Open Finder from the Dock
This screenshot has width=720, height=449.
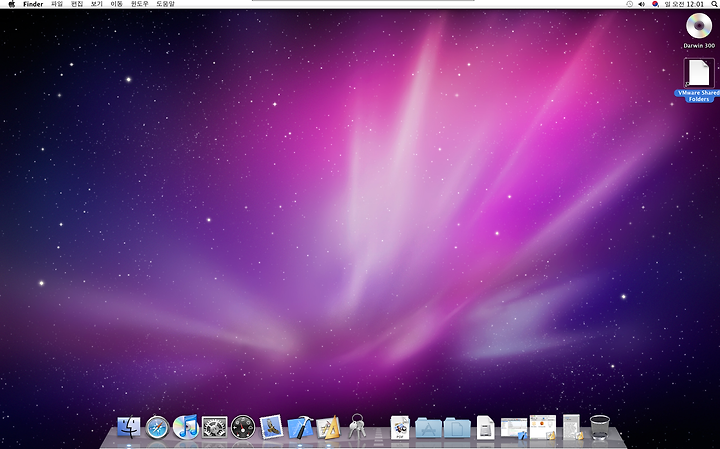[x=129, y=427]
